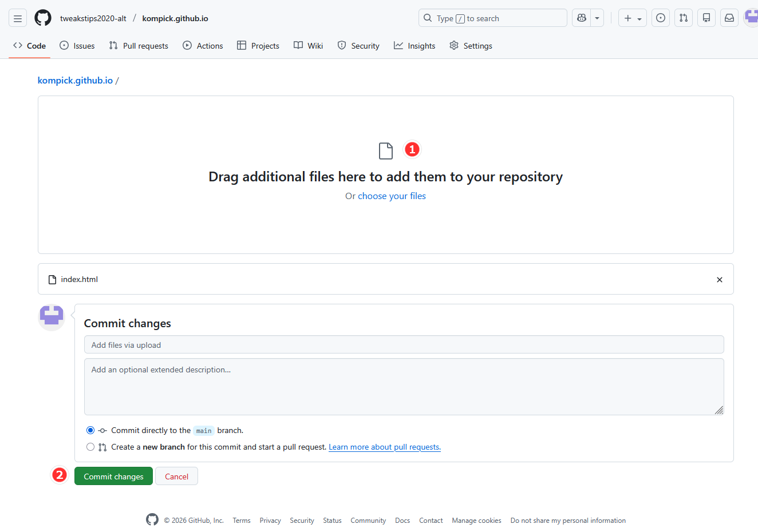
Task: Open the GitHub global navigation menu
Action: 18,18
